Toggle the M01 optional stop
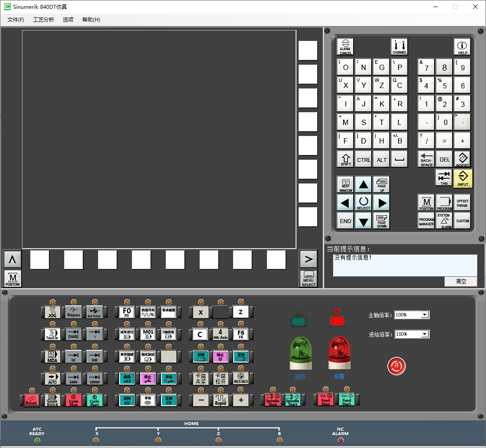The image size is (486, 448). (x=148, y=334)
